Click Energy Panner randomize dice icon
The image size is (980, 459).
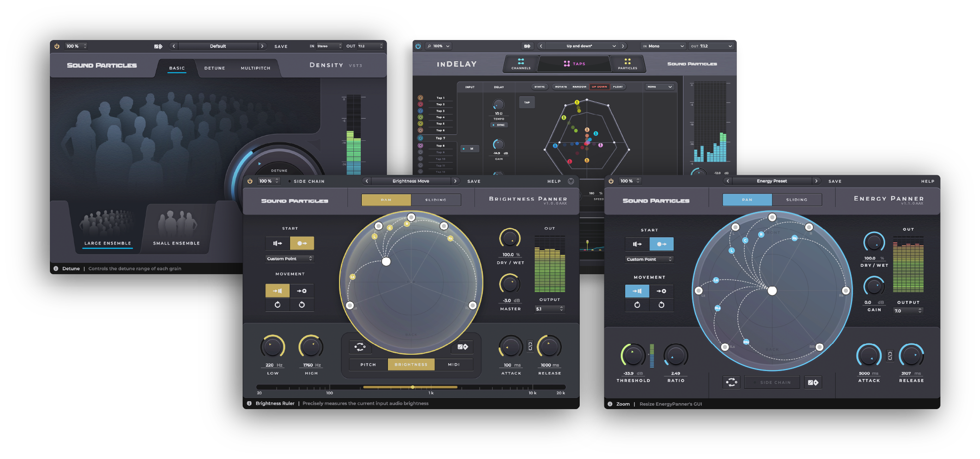[813, 382]
